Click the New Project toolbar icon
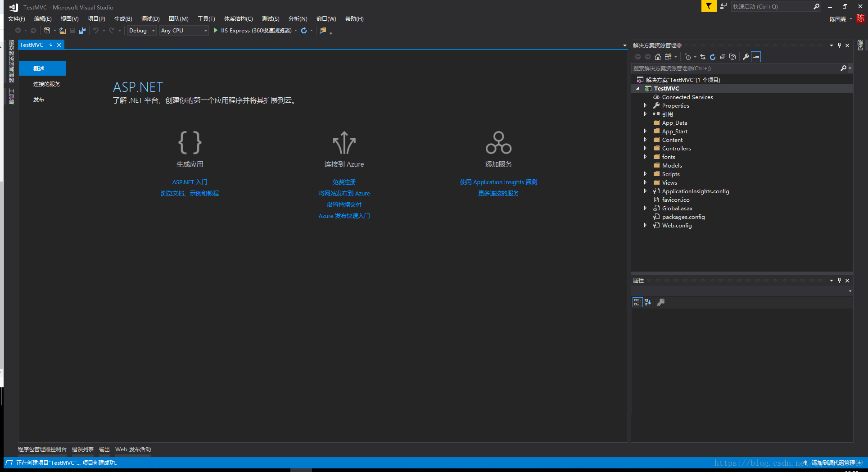 [47, 31]
